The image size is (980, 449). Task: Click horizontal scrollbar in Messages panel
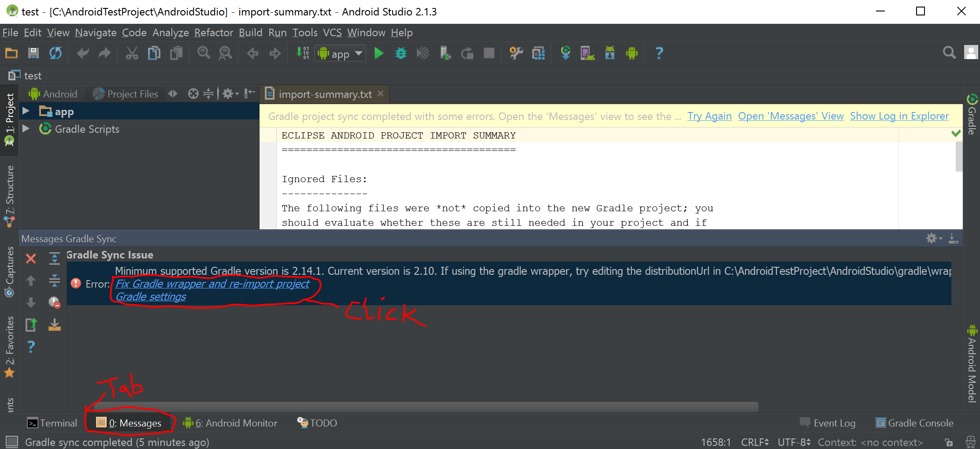point(426,406)
